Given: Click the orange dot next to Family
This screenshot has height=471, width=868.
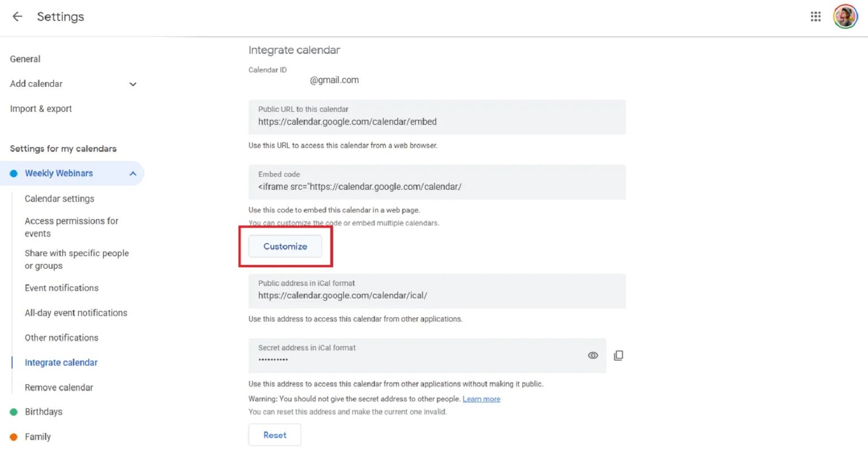Looking at the screenshot, I should [x=14, y=437].
